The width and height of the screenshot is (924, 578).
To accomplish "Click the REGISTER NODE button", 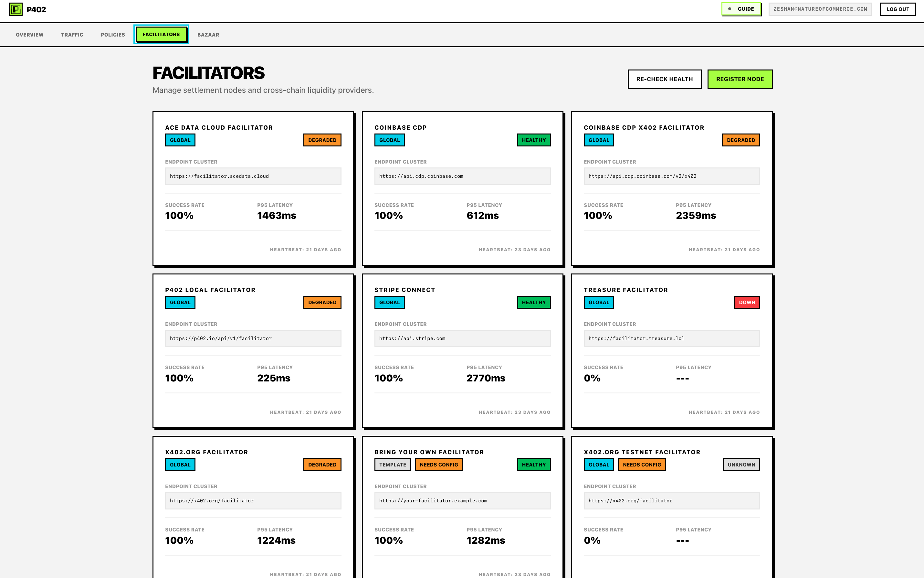I will 740,79.
